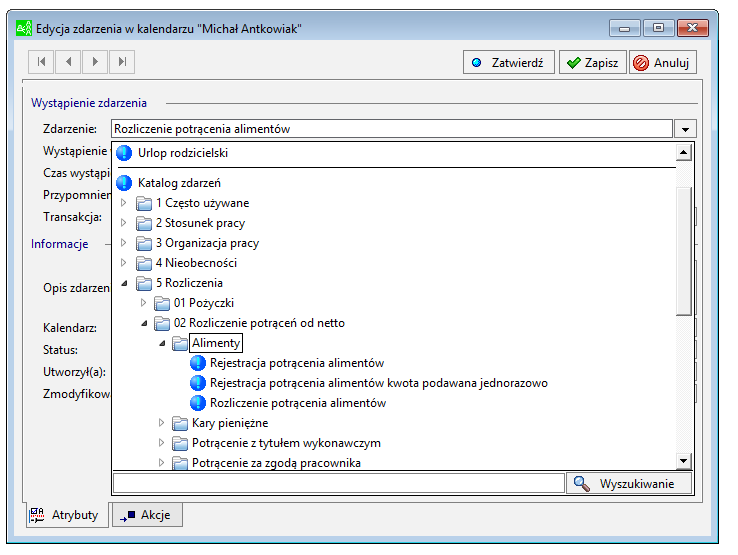
Task: Go to the last record
Action: coord(122,62)
